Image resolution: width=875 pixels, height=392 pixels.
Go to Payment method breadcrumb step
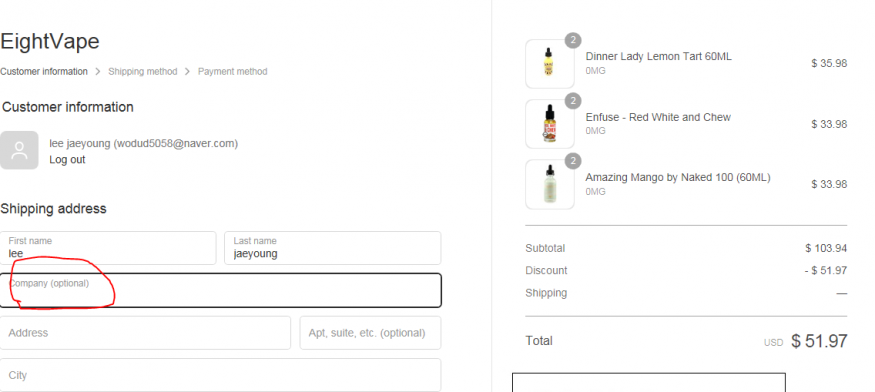(233, 71)
